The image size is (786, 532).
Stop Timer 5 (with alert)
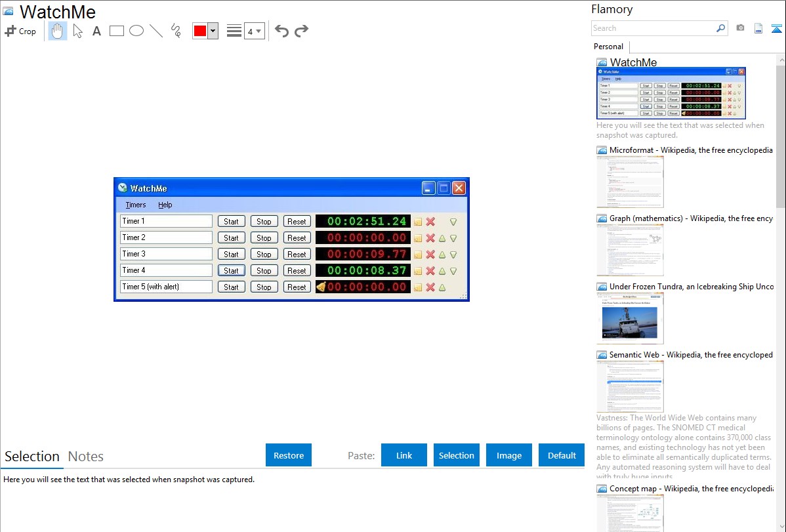coord(264,287)
